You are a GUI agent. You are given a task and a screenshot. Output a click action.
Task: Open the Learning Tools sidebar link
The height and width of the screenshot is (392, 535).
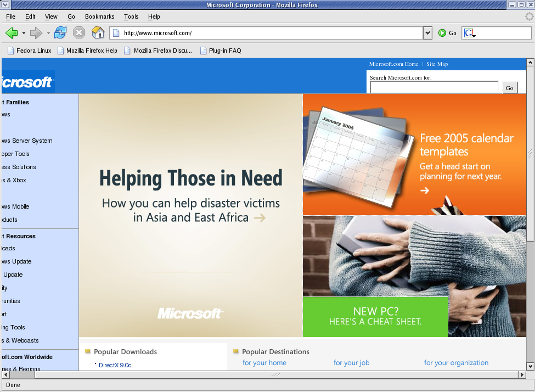click(13, 327)
